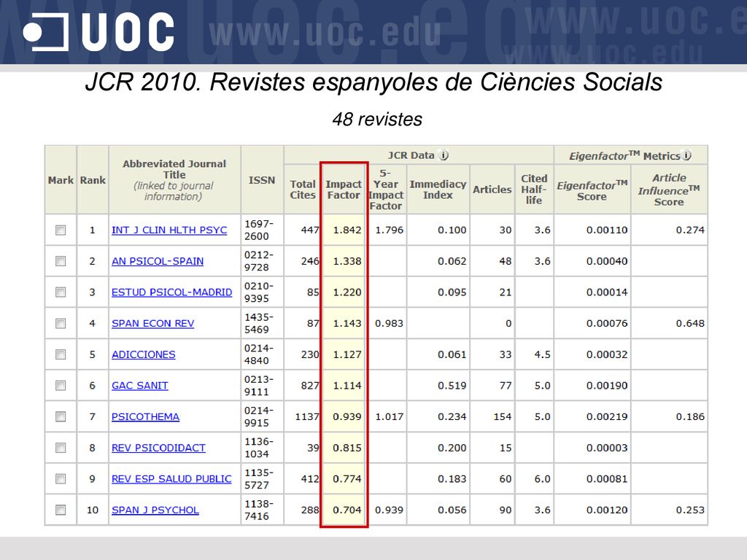Click the Rank column header
The width and height of the screenshot is (747, 560).
(x=93, y=180)
